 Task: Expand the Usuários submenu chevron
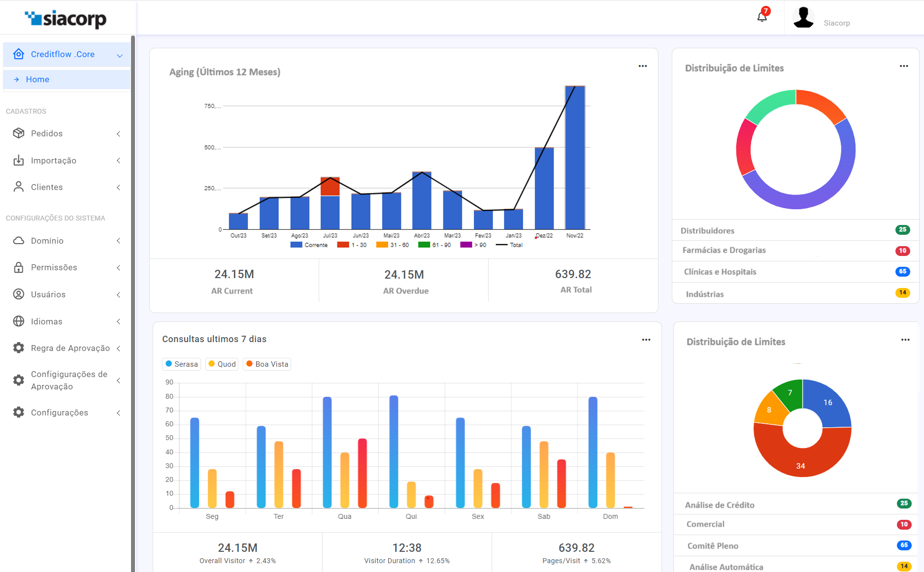[x=118, y=295]
